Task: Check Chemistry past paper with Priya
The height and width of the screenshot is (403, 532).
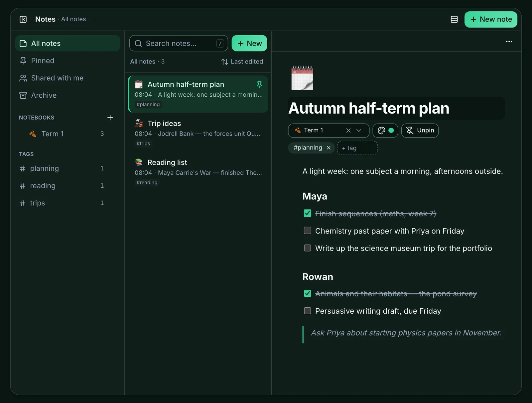Action: (308, 231)
